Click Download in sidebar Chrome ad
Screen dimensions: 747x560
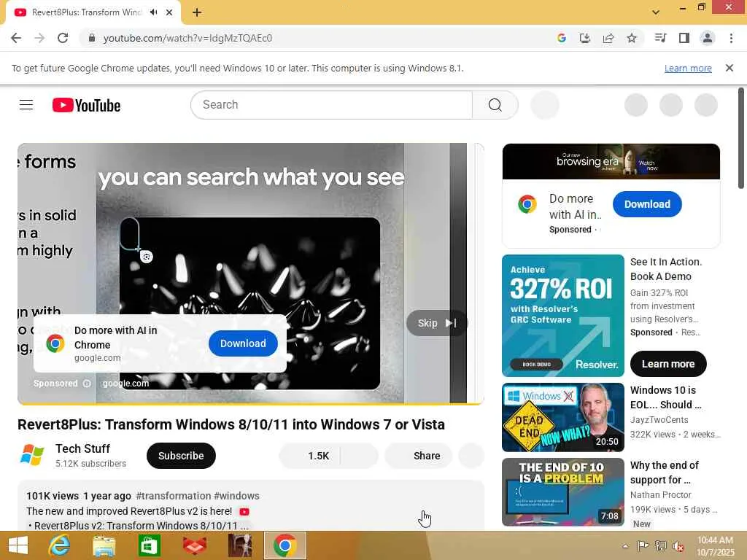[647, 204]
